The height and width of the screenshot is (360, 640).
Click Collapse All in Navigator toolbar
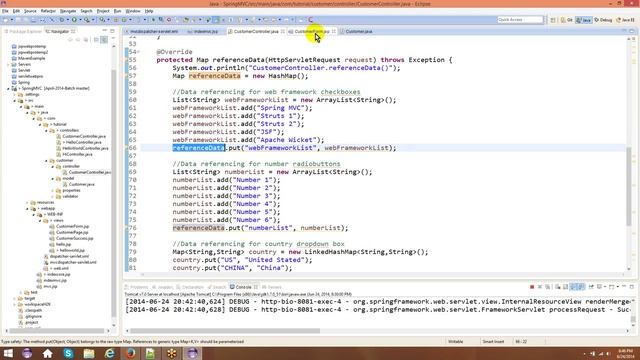pos(96,40)
